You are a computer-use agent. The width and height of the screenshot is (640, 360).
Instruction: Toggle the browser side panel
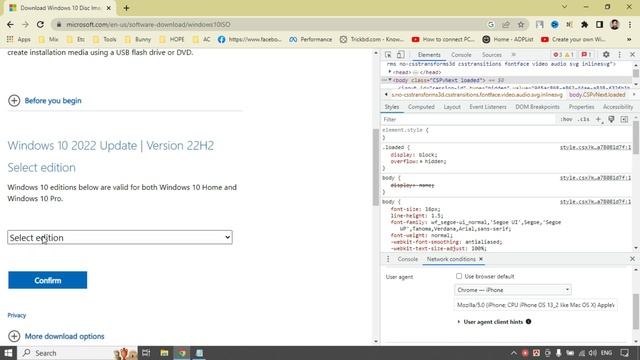coord(599,24)
